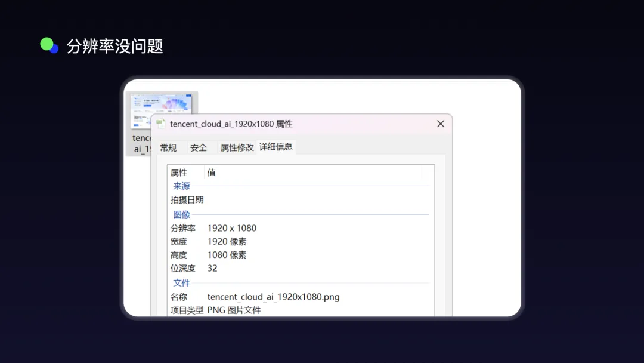
Task: Select the 图像 section heading
Action: tap(181, 214)
